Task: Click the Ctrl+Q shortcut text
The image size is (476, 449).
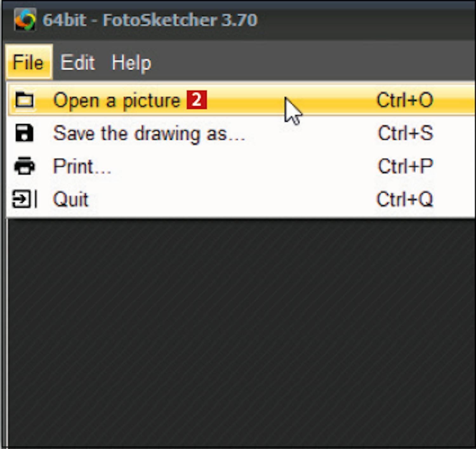Action: point(405,199)
